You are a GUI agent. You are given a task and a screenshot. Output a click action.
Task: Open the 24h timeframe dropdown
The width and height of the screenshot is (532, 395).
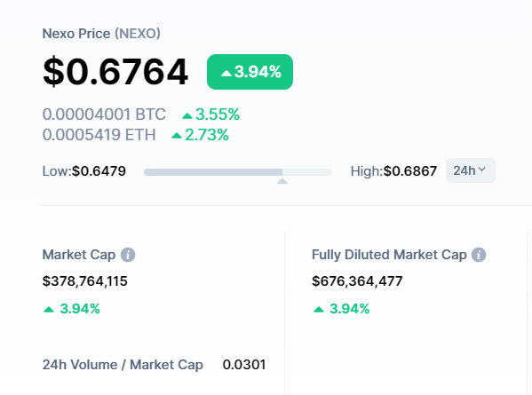coord(470,170)
